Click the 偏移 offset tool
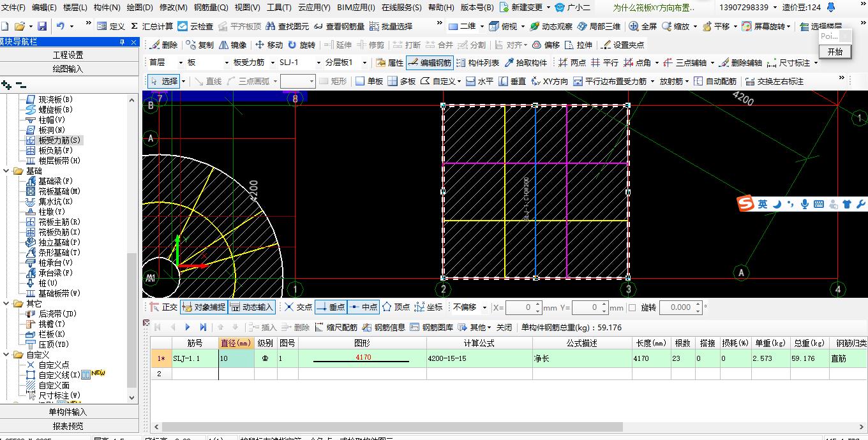This screenshot has width=868, height=440. click(546, 45)
